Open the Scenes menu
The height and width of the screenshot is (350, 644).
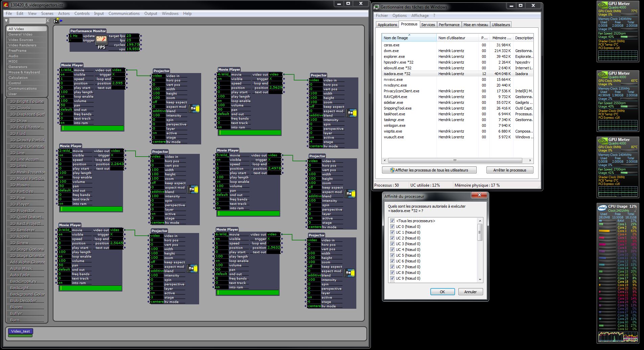(x=47, y=14)
